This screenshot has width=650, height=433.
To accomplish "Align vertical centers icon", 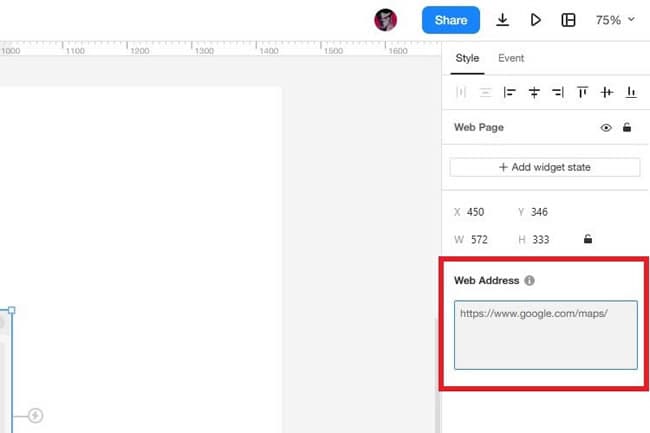I will (x=606, y=92).
